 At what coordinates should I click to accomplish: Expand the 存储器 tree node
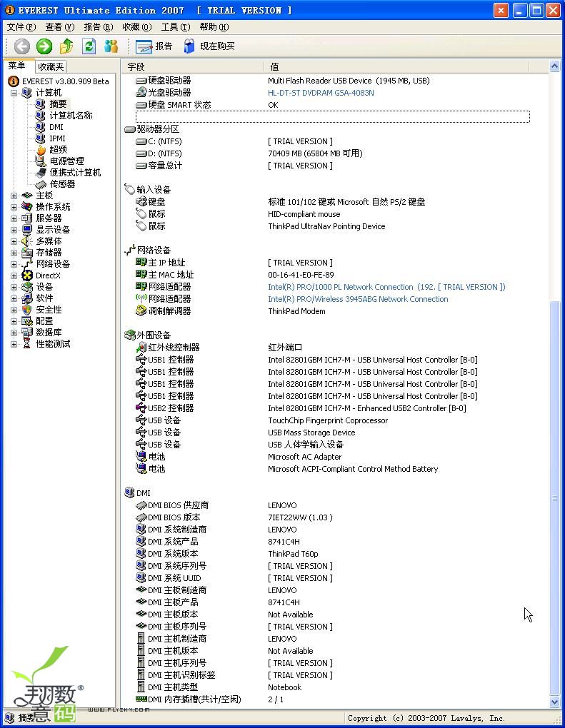[x=14, y=253]
